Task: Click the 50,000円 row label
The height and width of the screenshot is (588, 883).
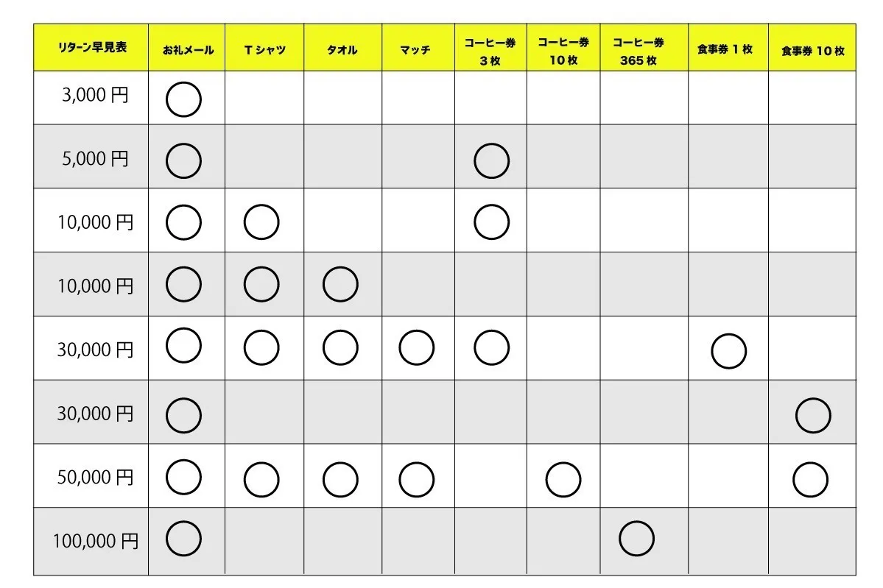Action: (96, 478)
